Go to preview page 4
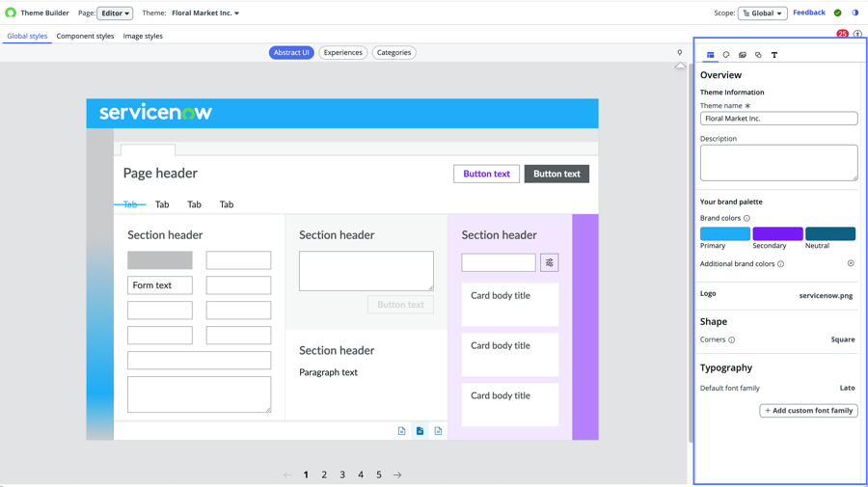 point(361,474)
